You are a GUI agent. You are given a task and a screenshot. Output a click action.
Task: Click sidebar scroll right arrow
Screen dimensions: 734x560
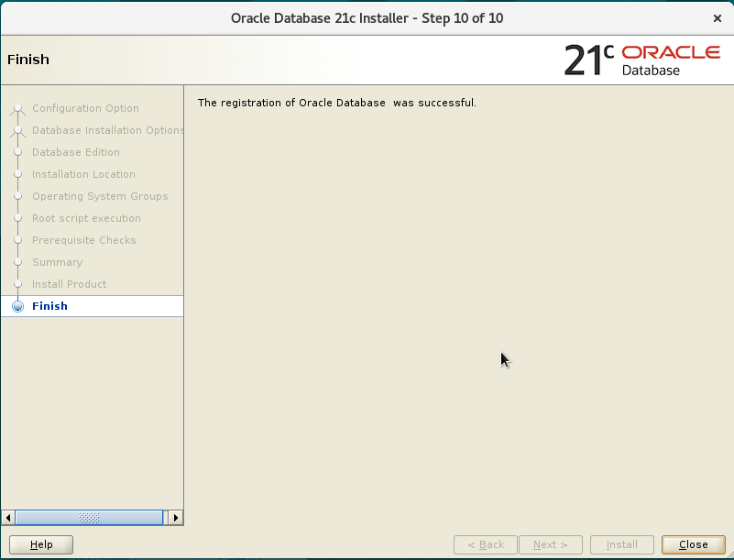click(x=176, y=518)
